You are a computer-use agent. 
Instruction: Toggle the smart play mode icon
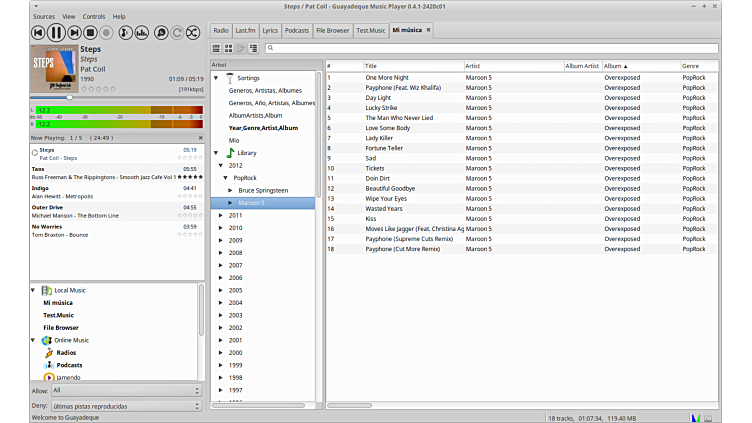(160, 33)
